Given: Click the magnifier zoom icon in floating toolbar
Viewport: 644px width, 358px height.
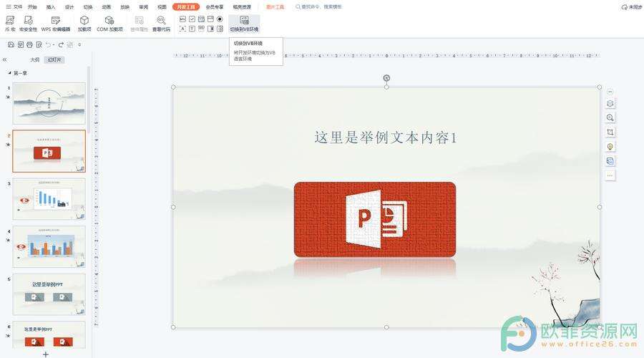Looking at the screenshot, I should [x=610, y=117].
